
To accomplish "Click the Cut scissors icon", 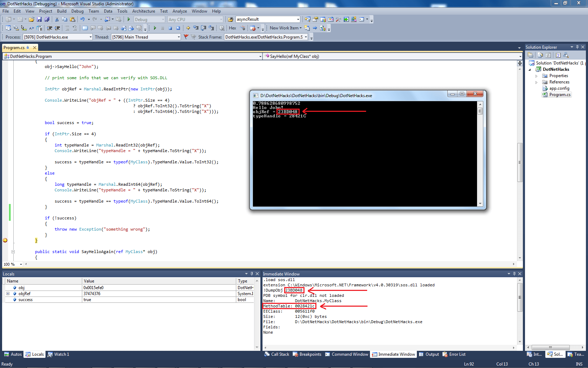I will coord(57,20).
